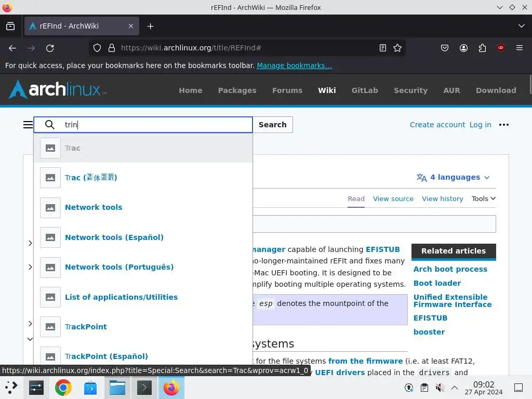The image size is (532, 399).
Task: Select TrackPoint (Español) suggestion
Action: point(143,354)
